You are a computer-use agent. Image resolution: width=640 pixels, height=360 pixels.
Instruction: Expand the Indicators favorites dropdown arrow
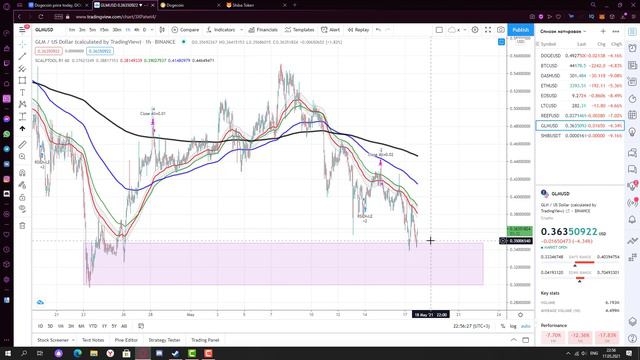[241, 29]
